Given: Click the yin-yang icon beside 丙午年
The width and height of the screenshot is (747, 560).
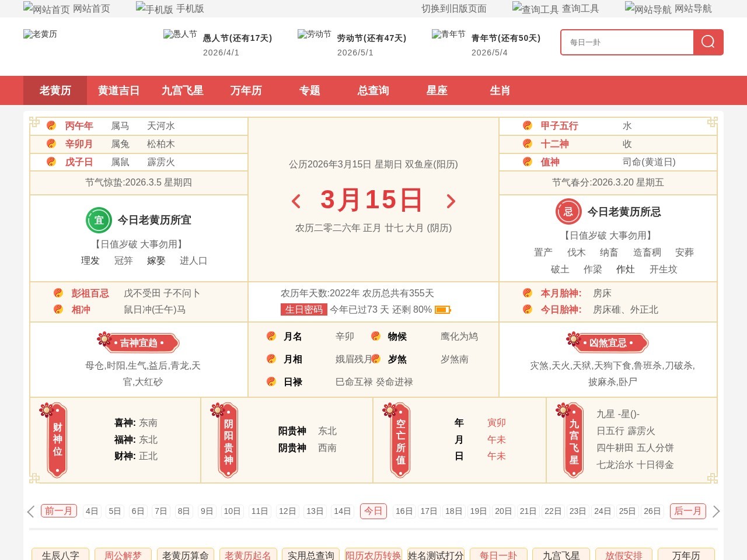Looking at the screenshot, I should coord(51,125).
